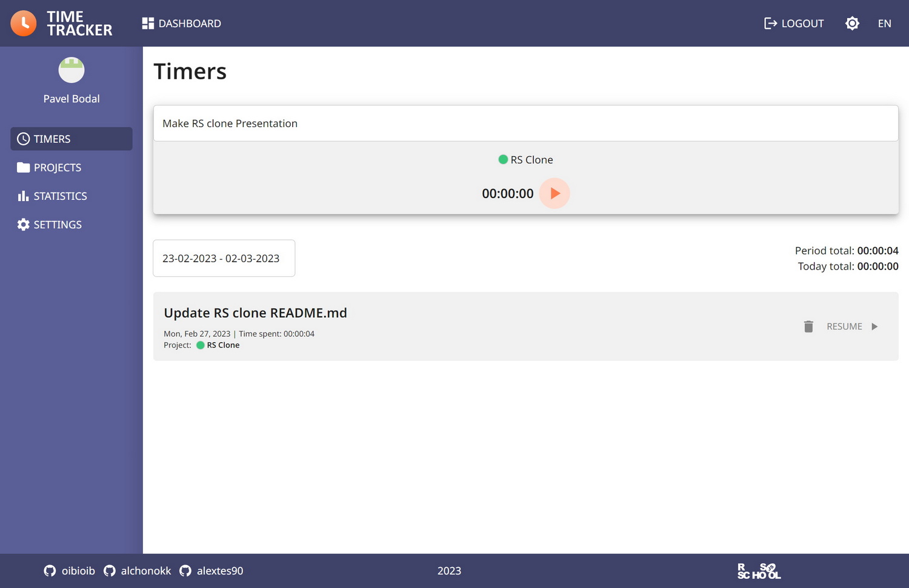
Task: Click the Period total value 00:00:04
Action: pyautogui.click(x=877, y=251)
